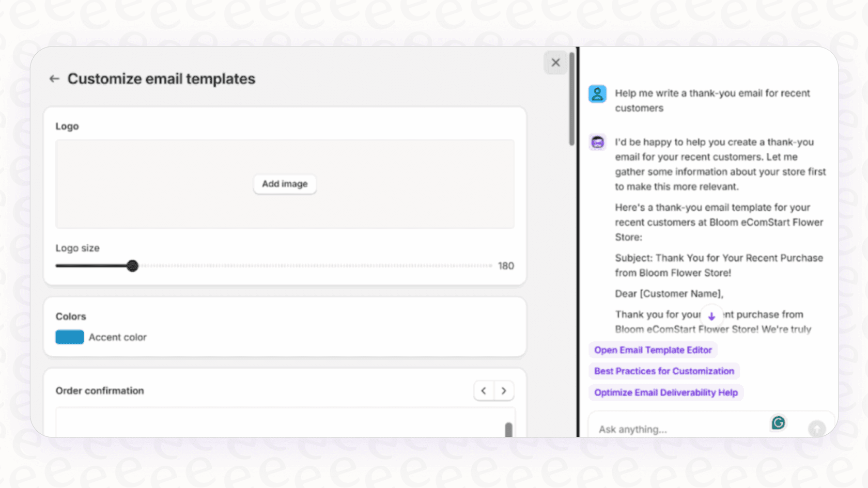Screen dimensions: 868x488
Task: Select the Order confirmation section title
Action: [x=100, y=391]
